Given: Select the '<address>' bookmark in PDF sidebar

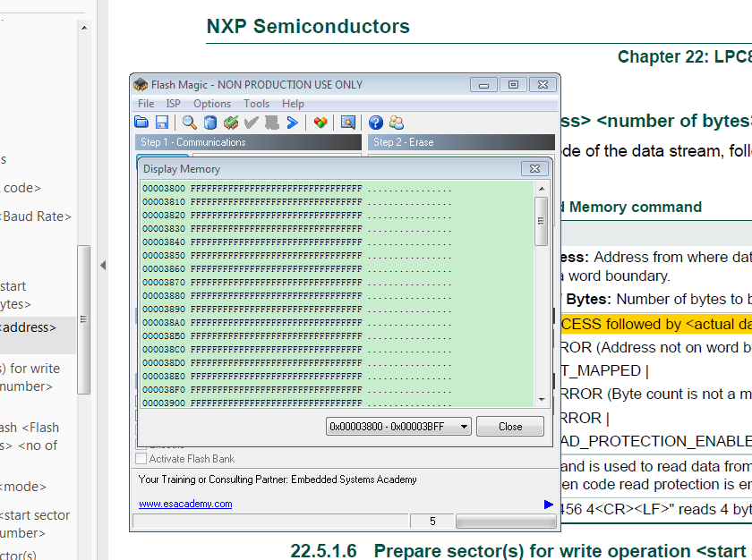Looking at the screenshot, I should tap(28, 327).
